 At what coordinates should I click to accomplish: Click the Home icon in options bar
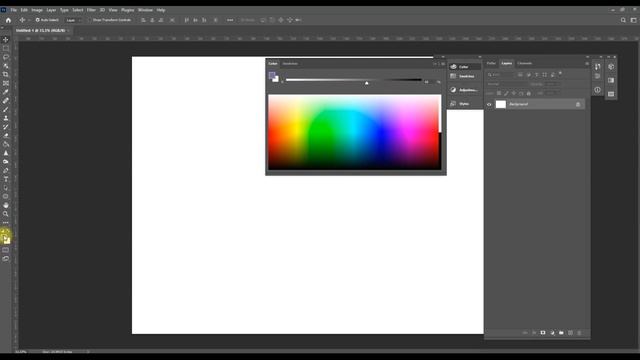coord(8,20)
